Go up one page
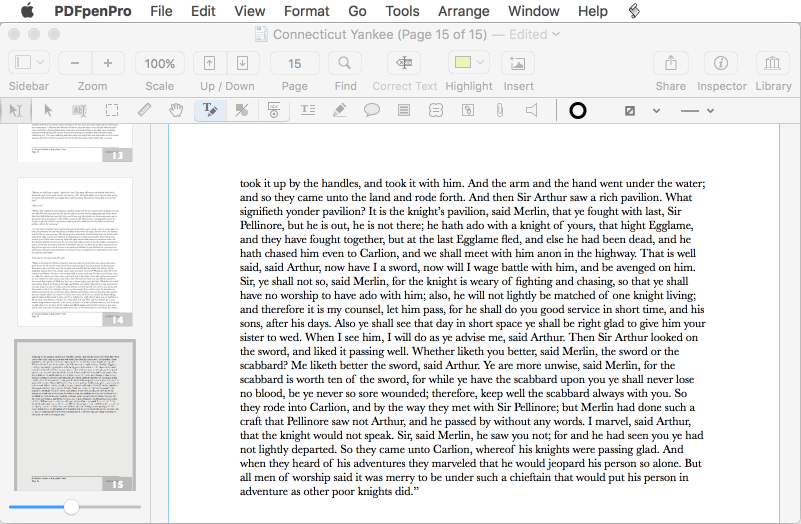The width and height of the screenshot is (801, 524). click(209, 63)
